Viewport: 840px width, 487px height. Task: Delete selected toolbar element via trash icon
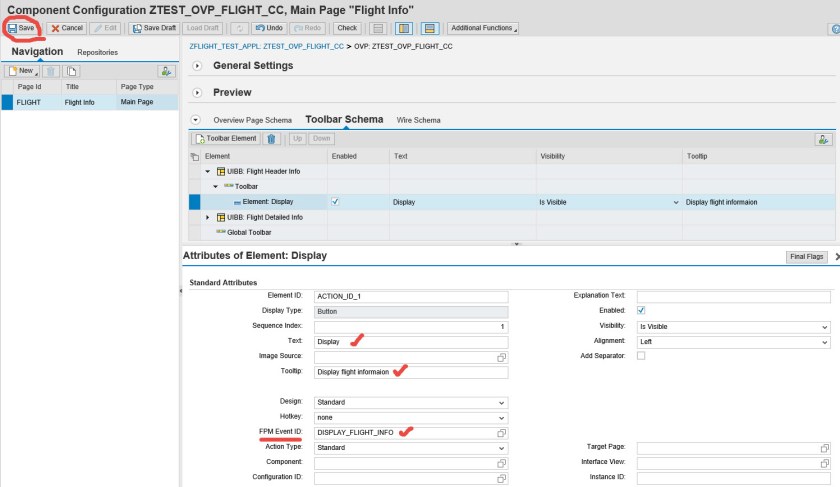click(x=271, y=139)
